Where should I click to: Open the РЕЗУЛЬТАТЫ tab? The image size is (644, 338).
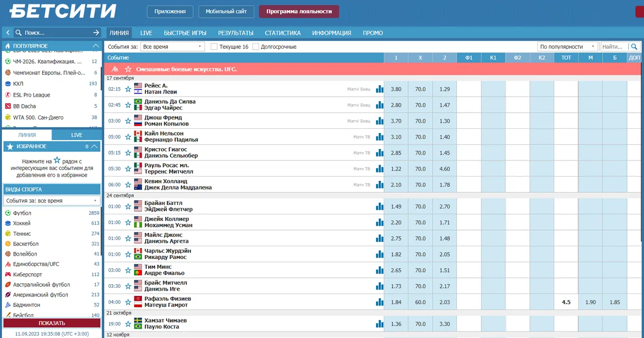click(x=236, y=33)
